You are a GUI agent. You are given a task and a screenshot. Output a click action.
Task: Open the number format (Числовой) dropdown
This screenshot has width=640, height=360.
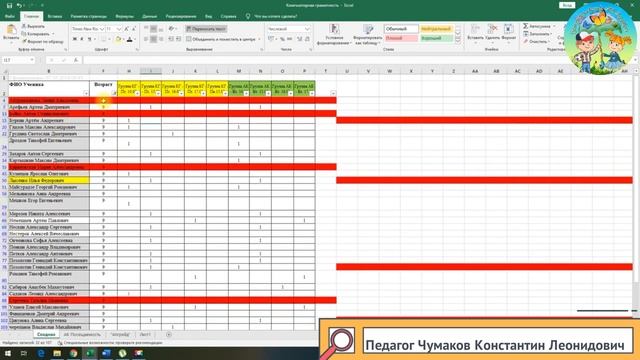pos(307,29)
